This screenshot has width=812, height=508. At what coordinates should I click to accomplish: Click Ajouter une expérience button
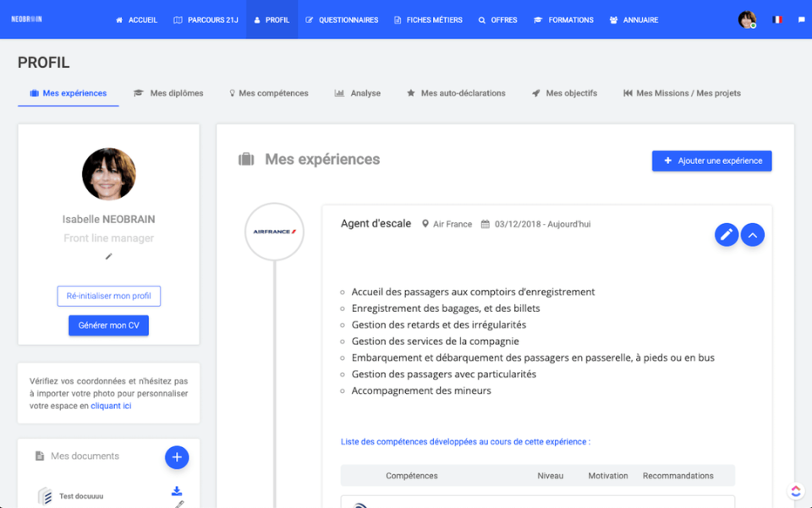click(711, 161)
